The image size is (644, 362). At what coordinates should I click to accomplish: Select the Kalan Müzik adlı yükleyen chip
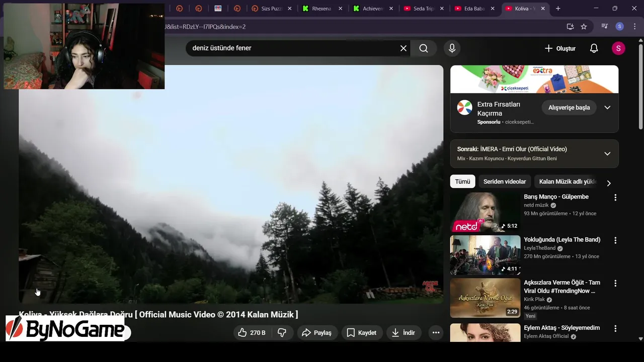point(568,182)
